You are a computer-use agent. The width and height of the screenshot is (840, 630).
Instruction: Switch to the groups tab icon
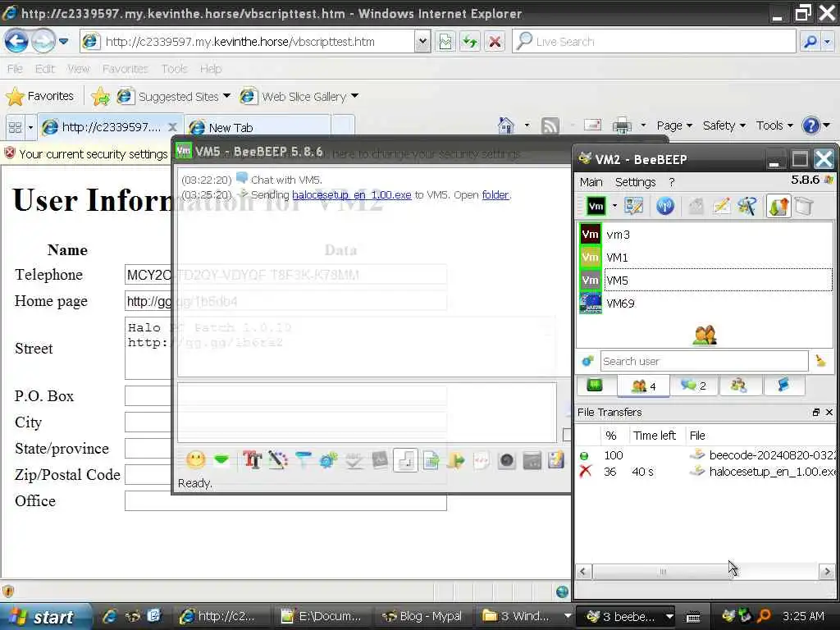(x=739, y=386)
